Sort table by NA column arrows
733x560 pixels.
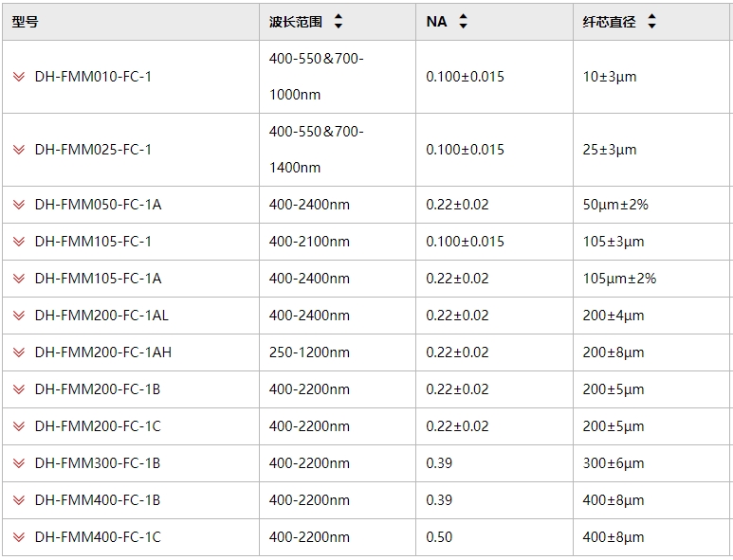point(463,22)
